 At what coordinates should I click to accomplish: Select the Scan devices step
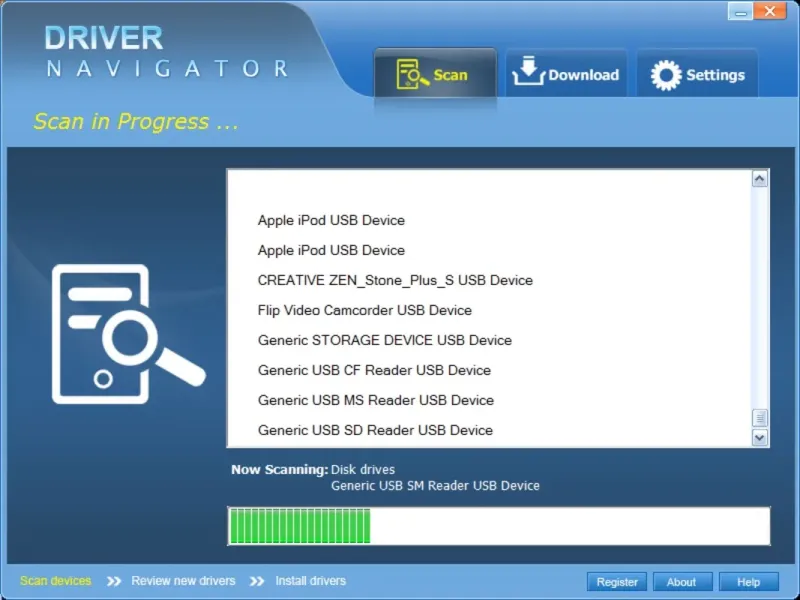56,581
